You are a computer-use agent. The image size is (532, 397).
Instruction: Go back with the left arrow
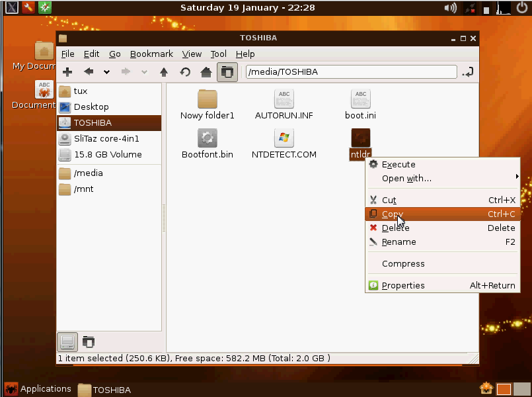(x=89, y=71)
